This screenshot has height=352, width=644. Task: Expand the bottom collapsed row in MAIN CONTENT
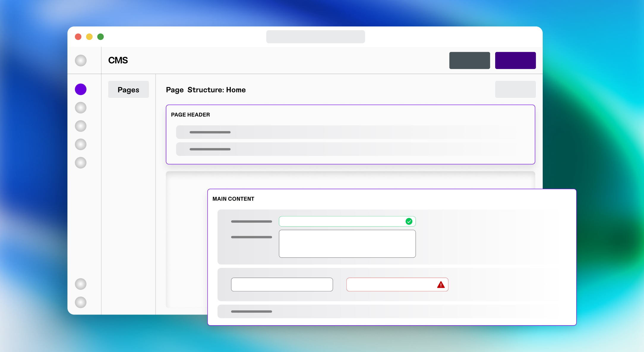click(386, 311)
